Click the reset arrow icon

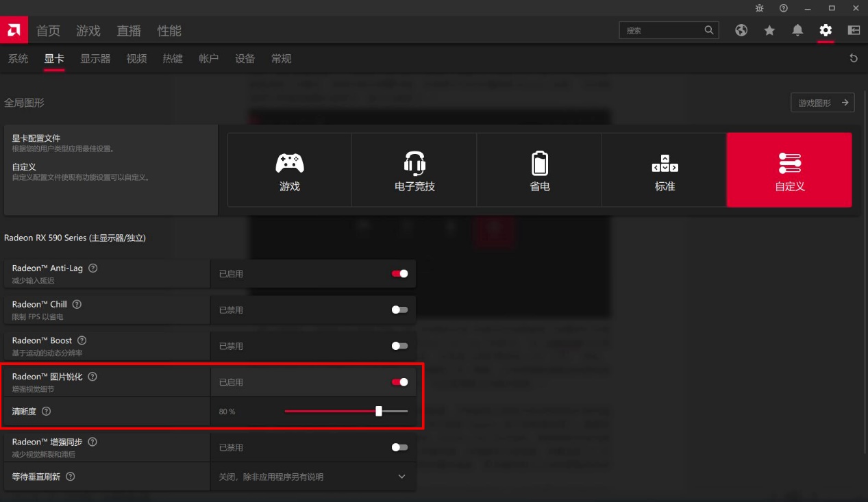pos(854,58)
